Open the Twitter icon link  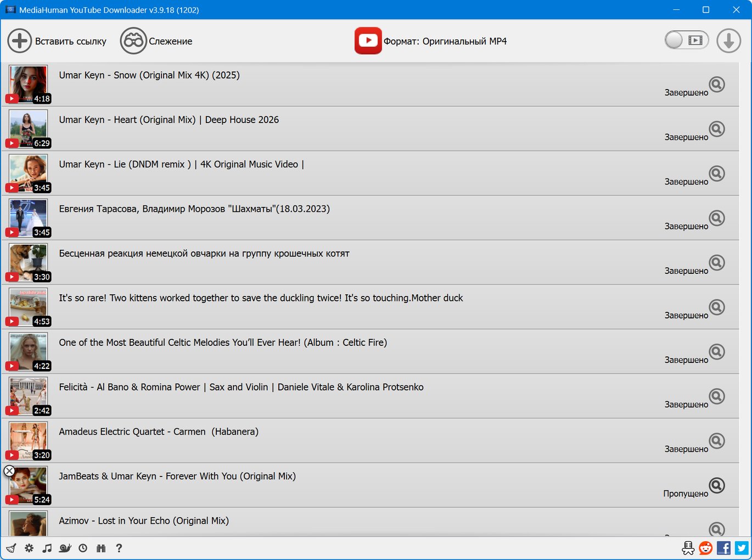[x=742, y=548]
